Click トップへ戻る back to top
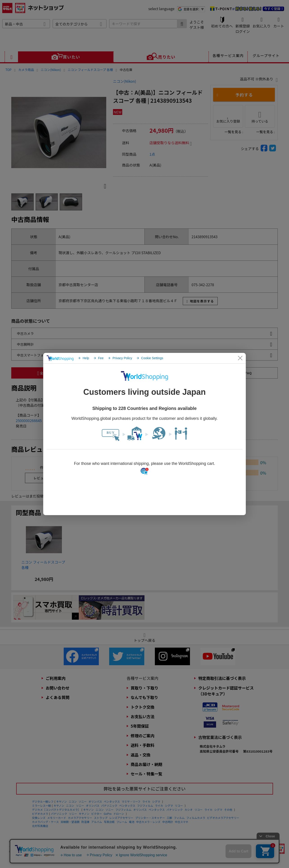The width and height of the screenshot is (289, 868). click(x=144, y=637)
